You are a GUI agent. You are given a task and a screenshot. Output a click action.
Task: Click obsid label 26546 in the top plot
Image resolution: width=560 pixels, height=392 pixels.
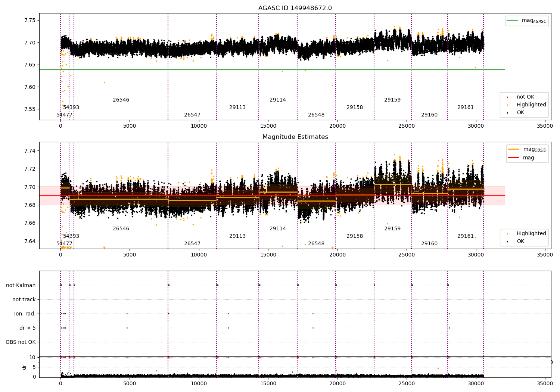[121, 100]
